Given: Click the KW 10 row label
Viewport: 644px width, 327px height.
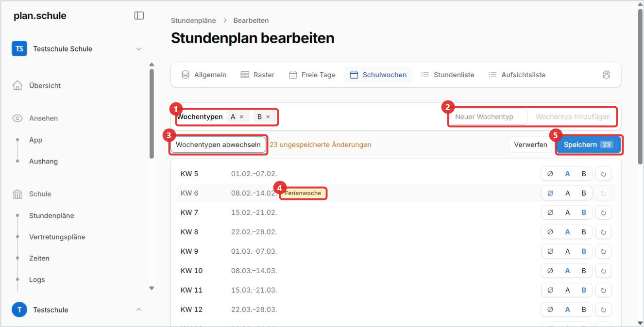Looking at the screenshot, I should tap(191, 271).
